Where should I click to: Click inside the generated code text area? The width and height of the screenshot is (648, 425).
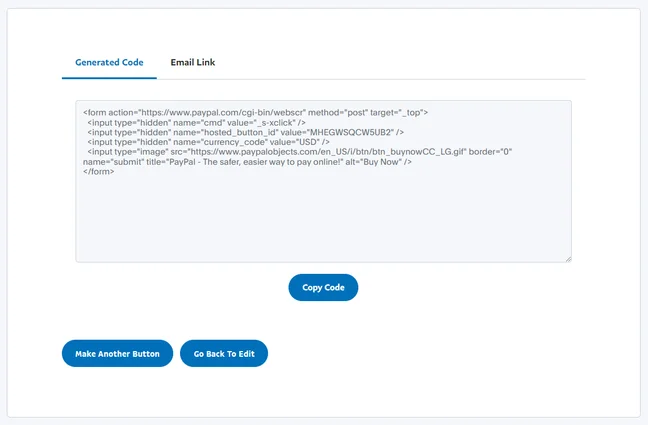click(324, 181)
